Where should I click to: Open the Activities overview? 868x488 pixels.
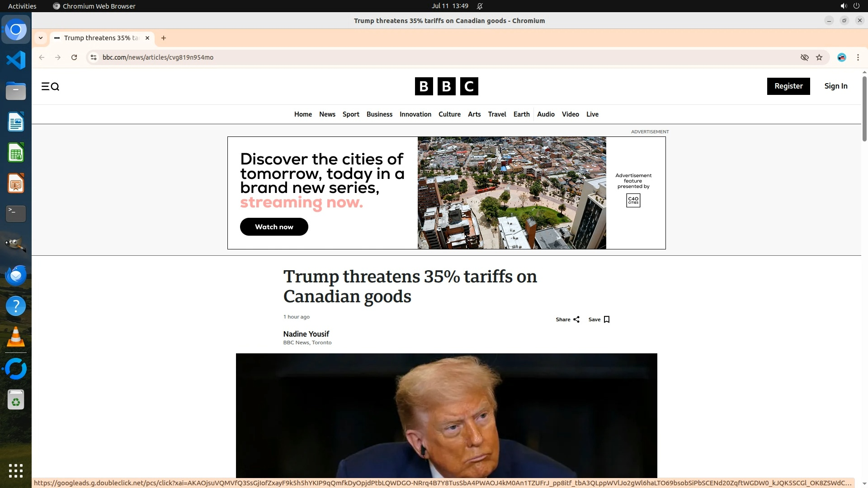pyautogui.click(x=22, y=6)
